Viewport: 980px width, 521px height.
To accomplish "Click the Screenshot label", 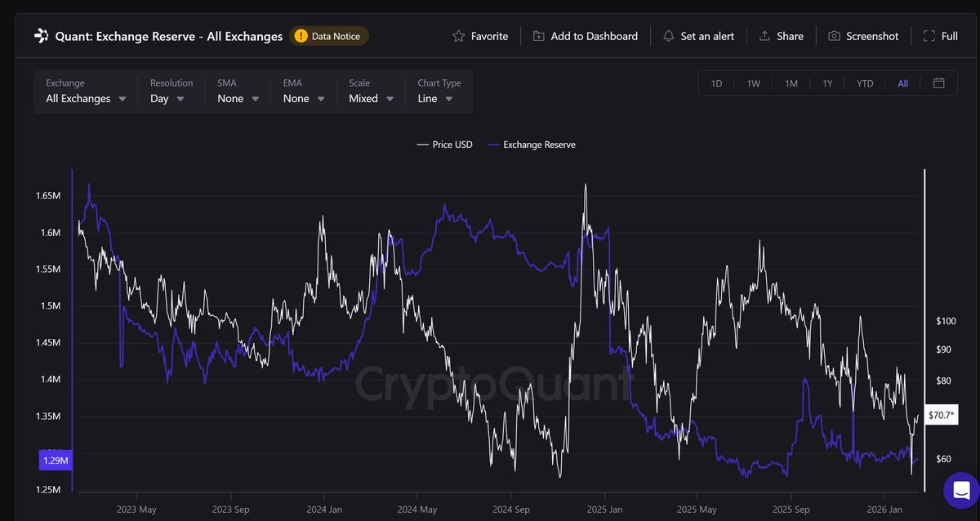I will tap(872, 36).
